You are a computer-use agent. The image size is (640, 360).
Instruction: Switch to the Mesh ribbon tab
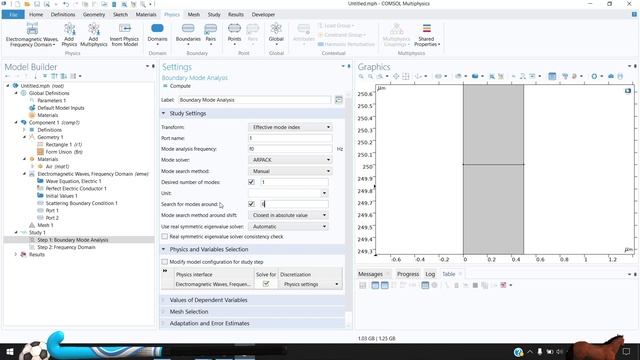[194, 15]
